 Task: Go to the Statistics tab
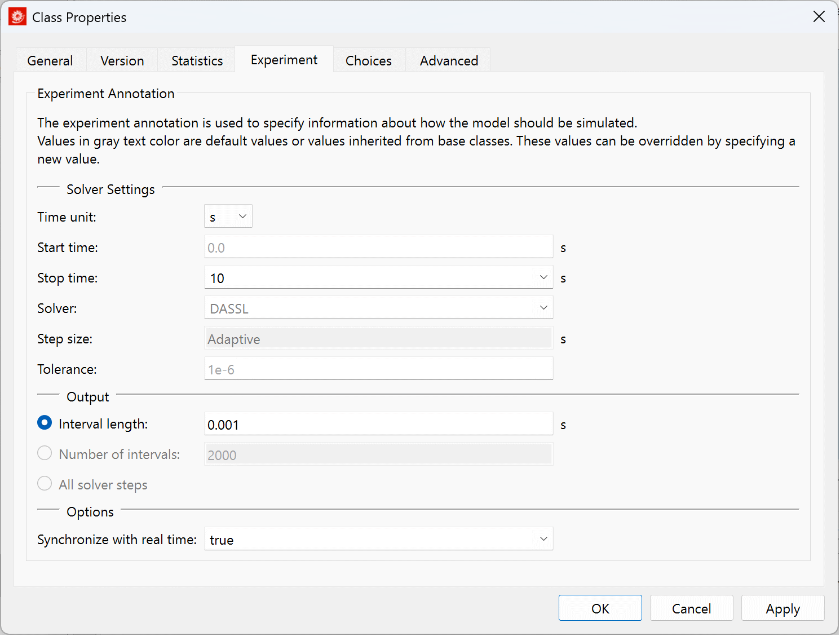coord(197,60)
